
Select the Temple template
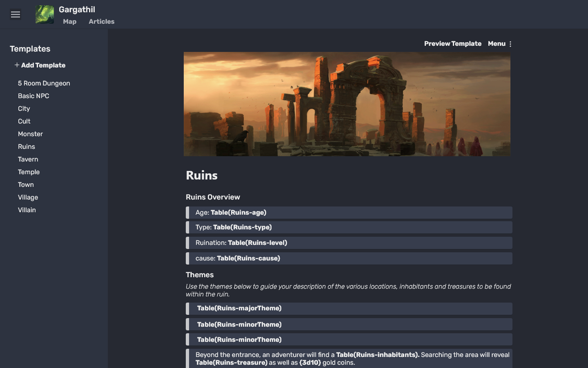pyautogui.click(x=29, y=172)
